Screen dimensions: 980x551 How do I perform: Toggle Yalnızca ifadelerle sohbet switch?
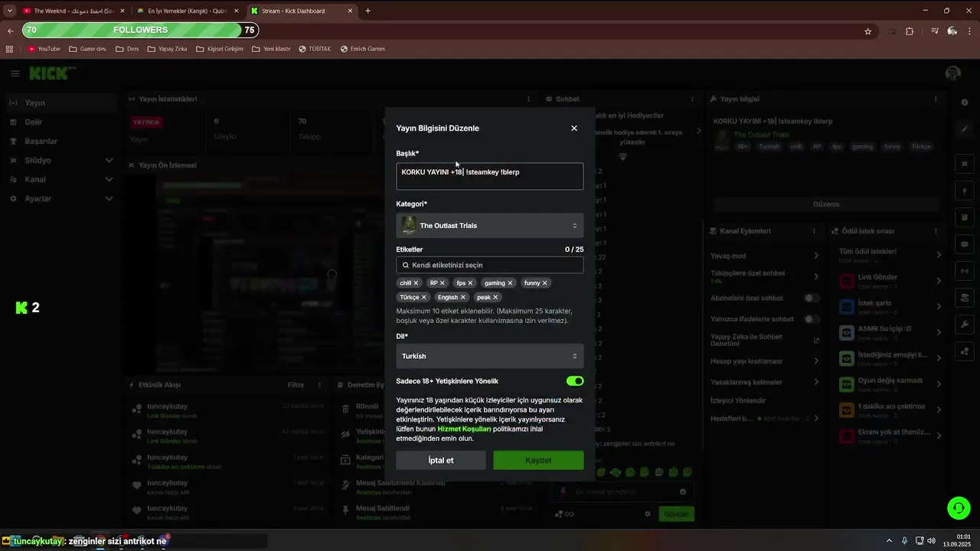[812, 319]
